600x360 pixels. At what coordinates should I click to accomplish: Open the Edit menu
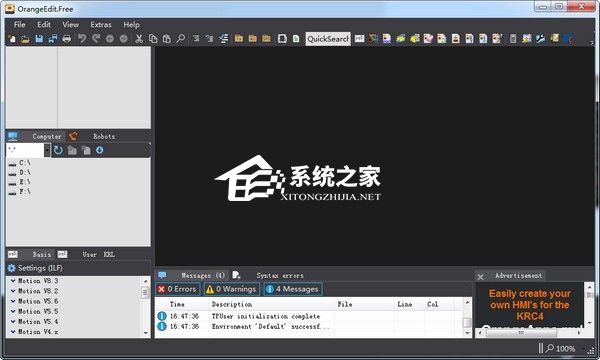44,24
